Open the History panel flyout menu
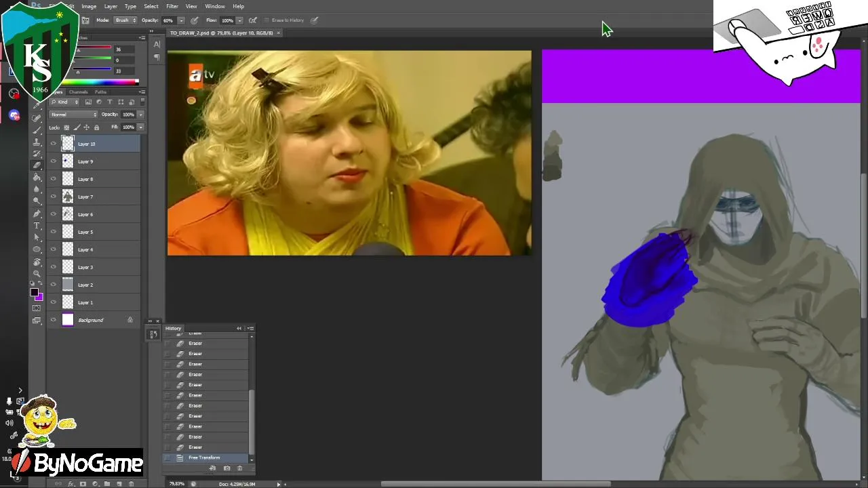 tap(251, 329)
